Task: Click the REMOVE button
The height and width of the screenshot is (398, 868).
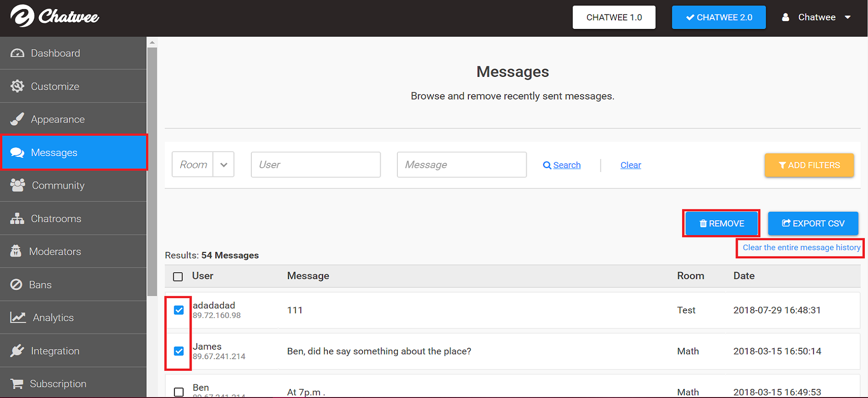Action: coord(722,223)
